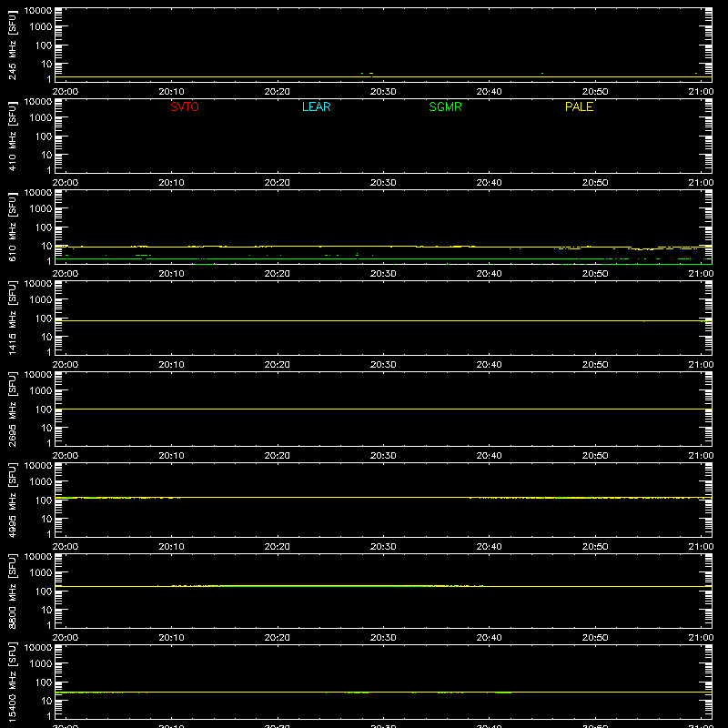Click 20:20 time label below 410 MHz plot

278,183
